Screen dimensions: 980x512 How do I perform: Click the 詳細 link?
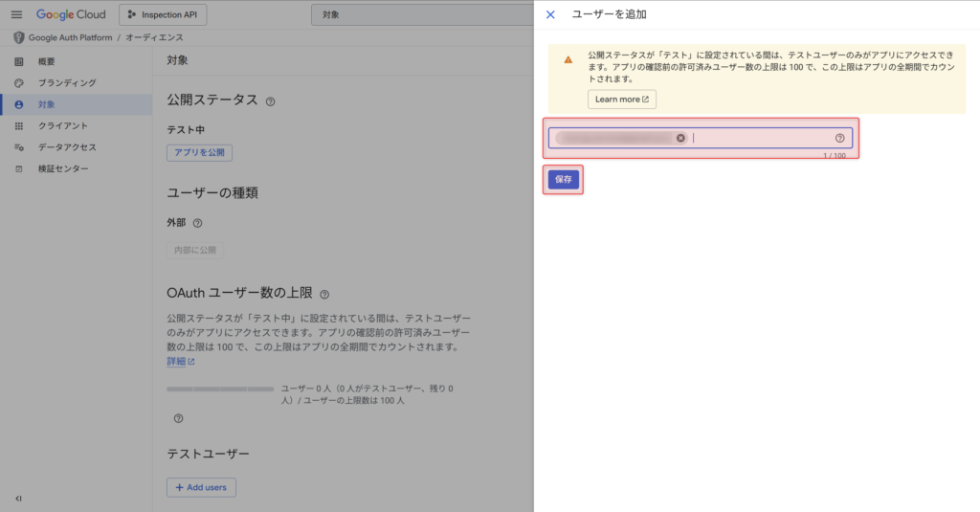coord(180,362)
